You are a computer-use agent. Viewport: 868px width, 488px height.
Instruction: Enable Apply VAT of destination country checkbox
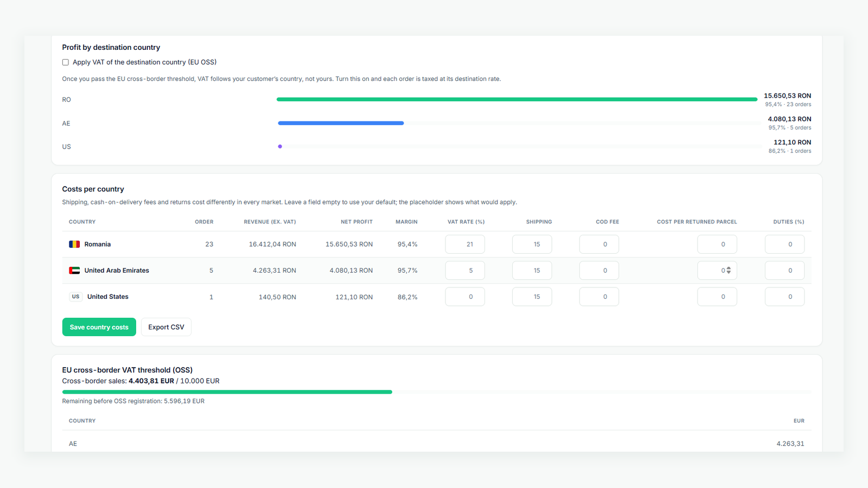pyautogui.click(x=66, y=62)
